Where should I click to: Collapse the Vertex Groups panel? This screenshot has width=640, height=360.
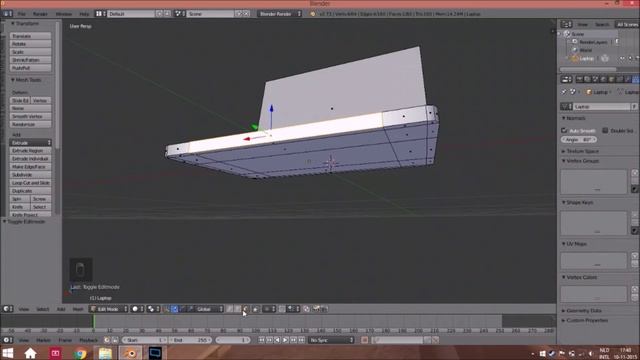[580, 161]
